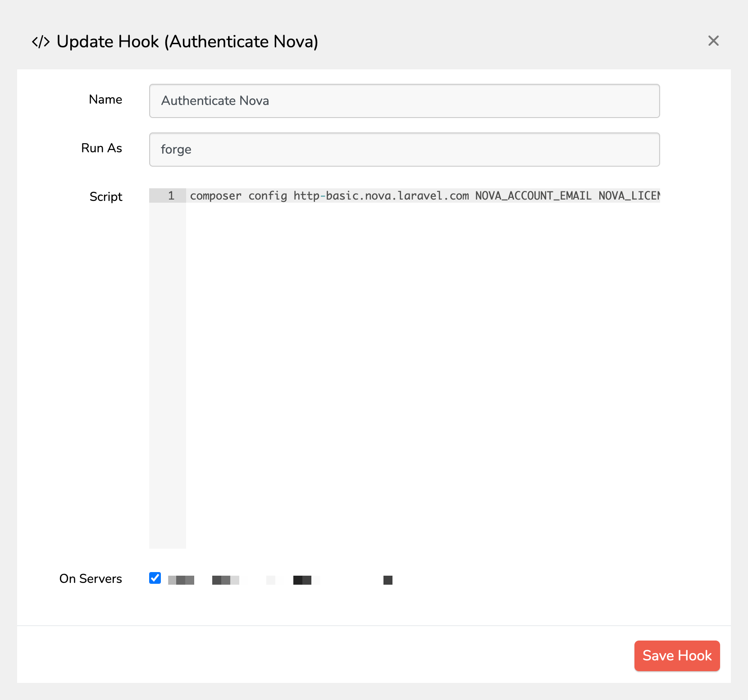Image resolution: width=748 pixels, height=700 pixels.
Task: Uncheck the On Servers checkbox
Action: pos(155,578)
